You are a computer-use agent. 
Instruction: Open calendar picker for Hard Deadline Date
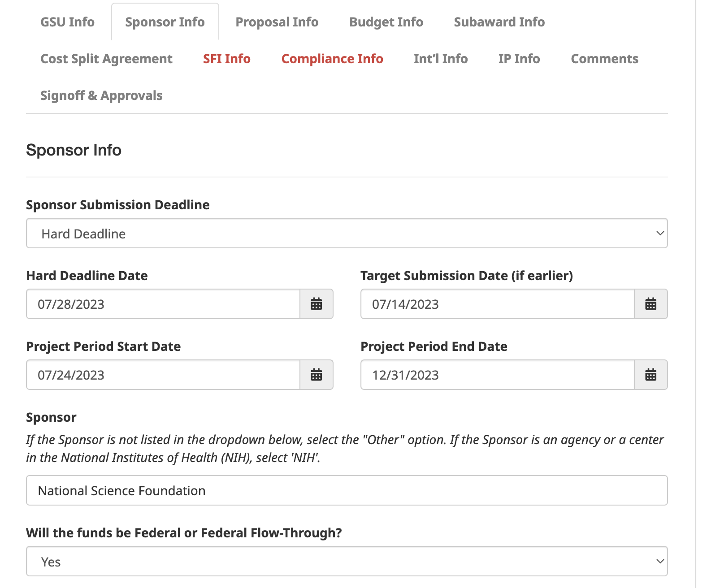point(316,304)
